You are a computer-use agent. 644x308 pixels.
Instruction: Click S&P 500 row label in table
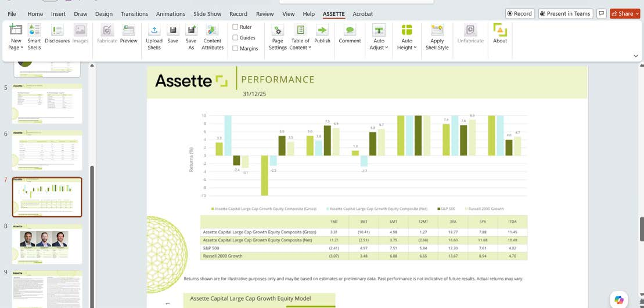[211, 248]
